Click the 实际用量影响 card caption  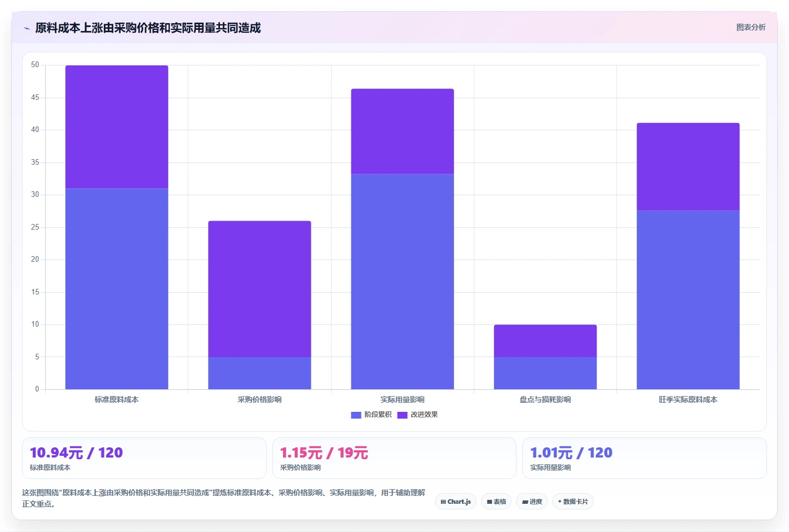550,468
